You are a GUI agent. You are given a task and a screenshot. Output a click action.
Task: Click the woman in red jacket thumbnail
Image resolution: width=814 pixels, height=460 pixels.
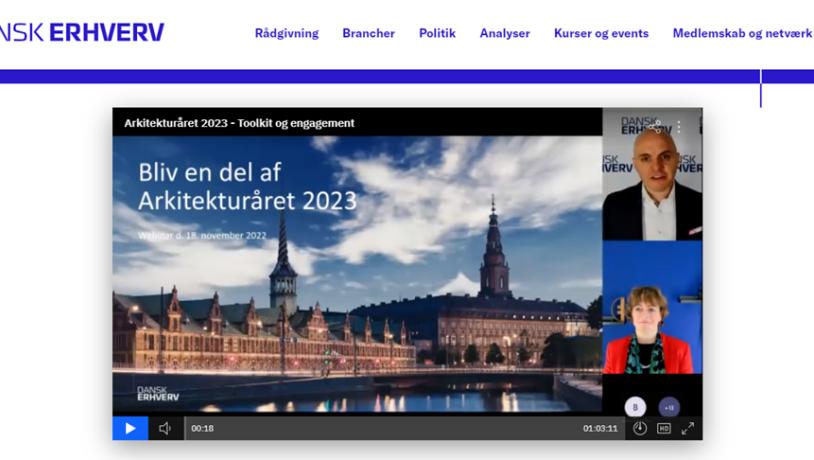click(x=652, y=307)
